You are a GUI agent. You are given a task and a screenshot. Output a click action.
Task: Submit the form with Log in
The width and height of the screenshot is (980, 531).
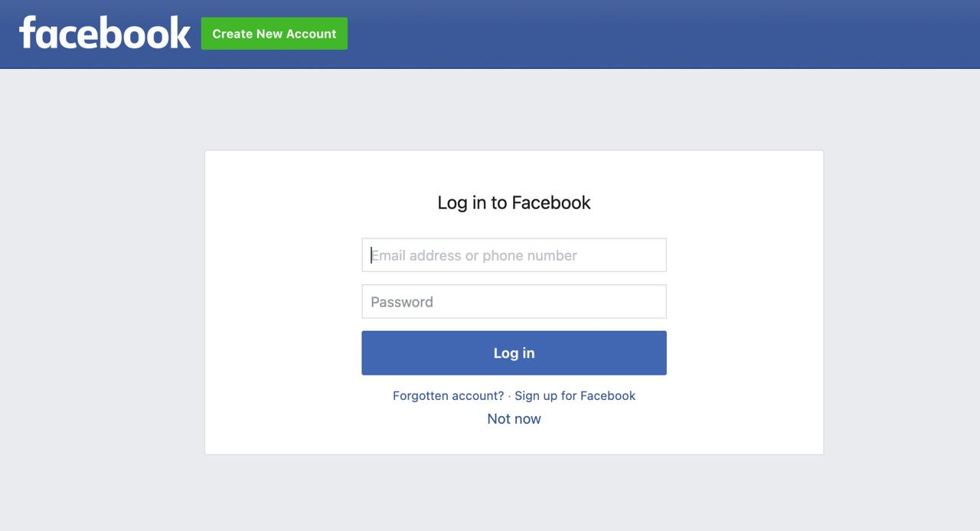(x=514, y=353)
